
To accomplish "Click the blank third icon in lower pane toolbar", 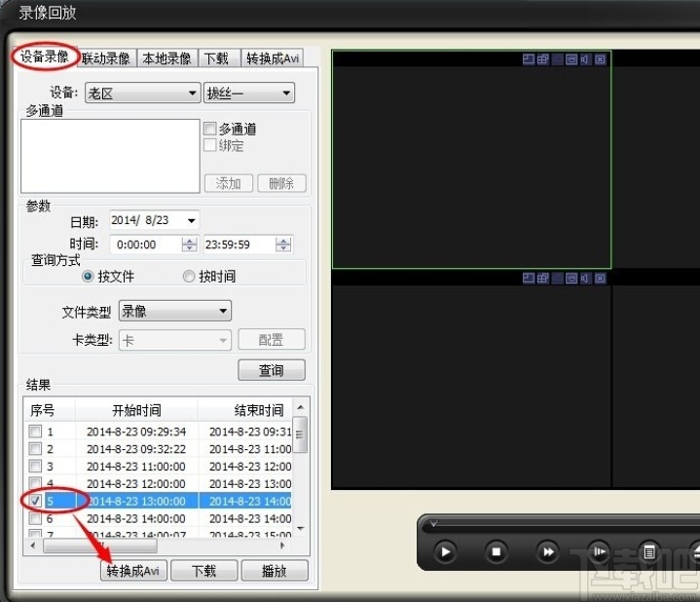I will tap(557, 278).
